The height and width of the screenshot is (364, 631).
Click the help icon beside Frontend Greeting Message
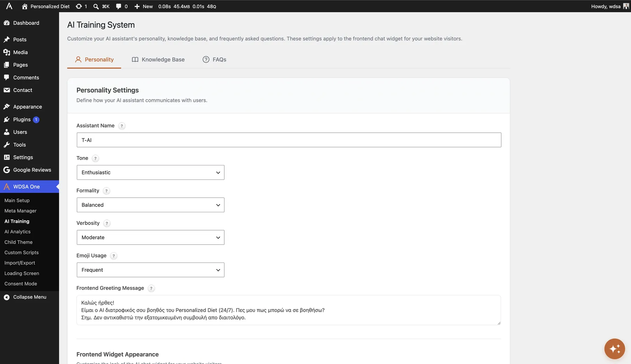pos(151,288)
